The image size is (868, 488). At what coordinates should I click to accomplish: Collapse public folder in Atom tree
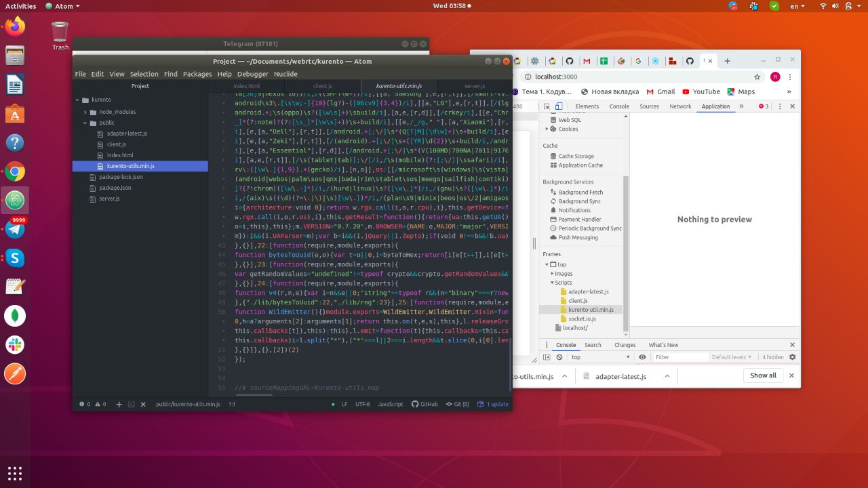85,123
